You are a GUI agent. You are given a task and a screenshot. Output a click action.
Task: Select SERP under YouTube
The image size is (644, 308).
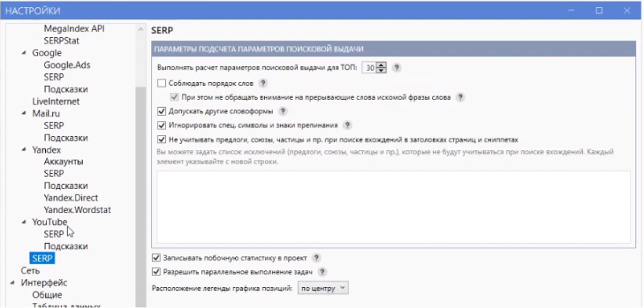point(54,234)
